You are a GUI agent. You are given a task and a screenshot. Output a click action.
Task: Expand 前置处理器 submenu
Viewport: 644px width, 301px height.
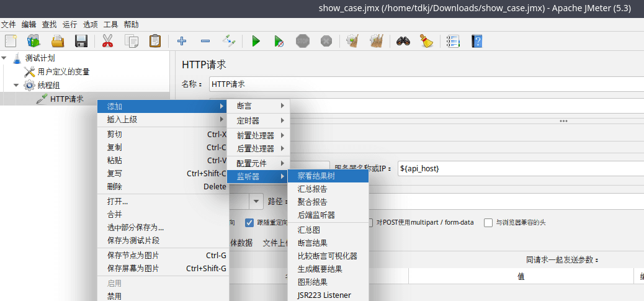click(x=259, y=135)
